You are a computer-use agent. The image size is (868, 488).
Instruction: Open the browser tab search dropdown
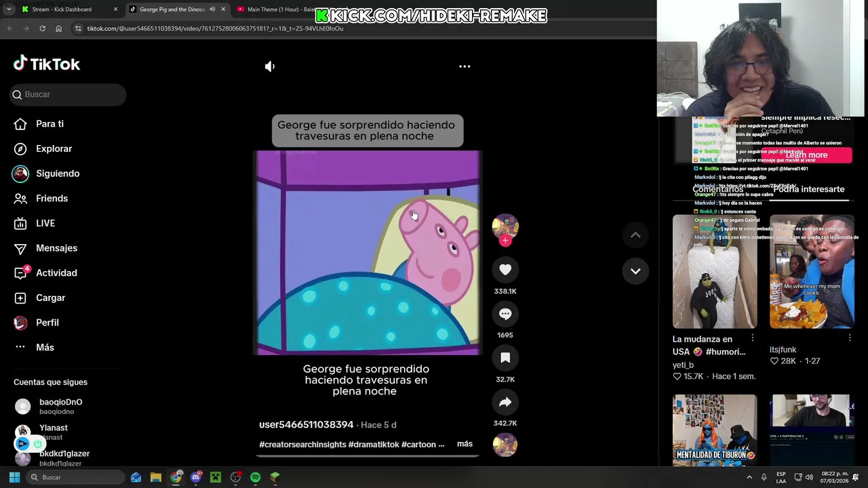pyautogui.click(x=8, y=9)
